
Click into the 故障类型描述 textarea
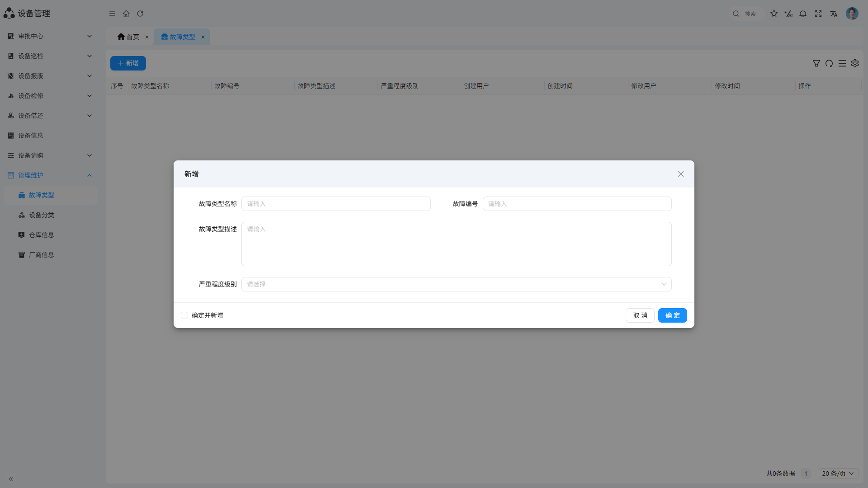[x=457, y=244]
